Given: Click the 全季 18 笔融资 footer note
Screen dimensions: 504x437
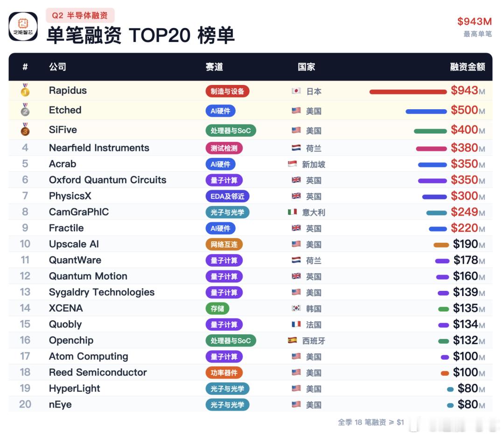Looking at the screenshot, I should coord(371,422).
